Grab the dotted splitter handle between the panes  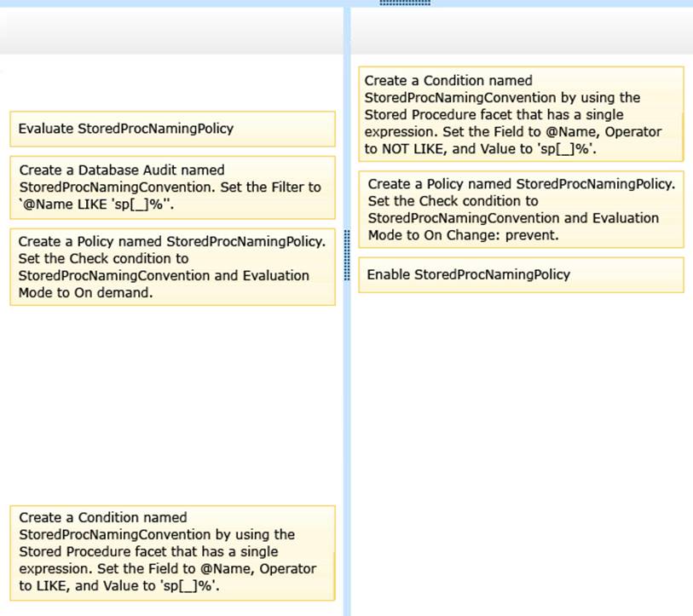pyautogui.click(x=347, y=254)
